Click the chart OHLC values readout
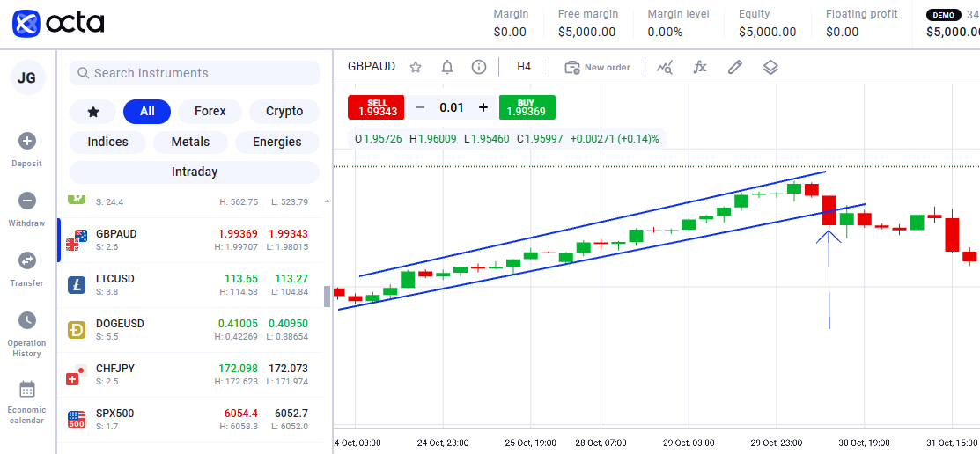980x454 pixels. [x=507, y=139]
